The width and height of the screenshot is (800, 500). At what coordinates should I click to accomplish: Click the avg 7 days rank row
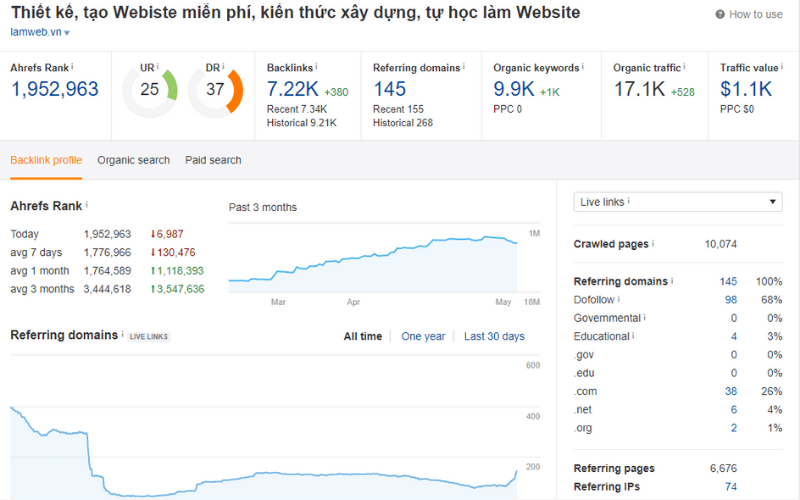pos(103,253)
